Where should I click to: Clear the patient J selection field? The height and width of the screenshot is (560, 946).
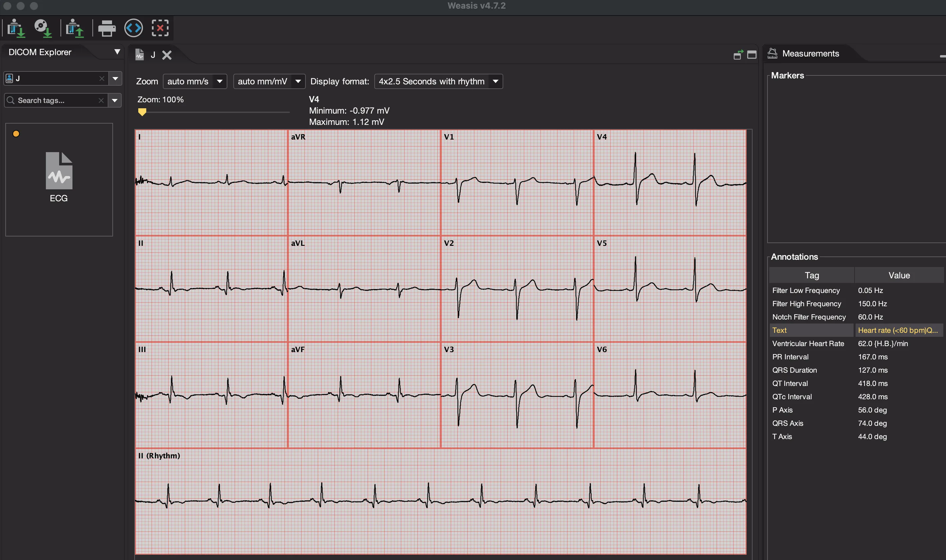coord(102,78)
